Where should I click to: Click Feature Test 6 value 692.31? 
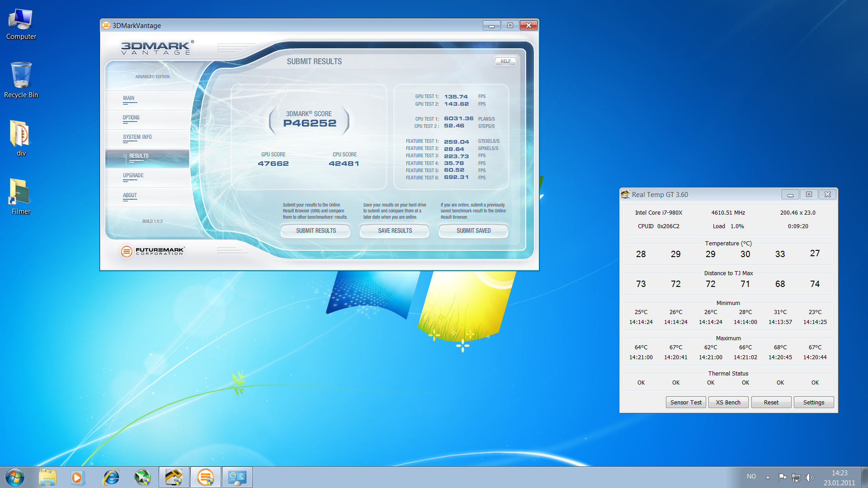456,177
